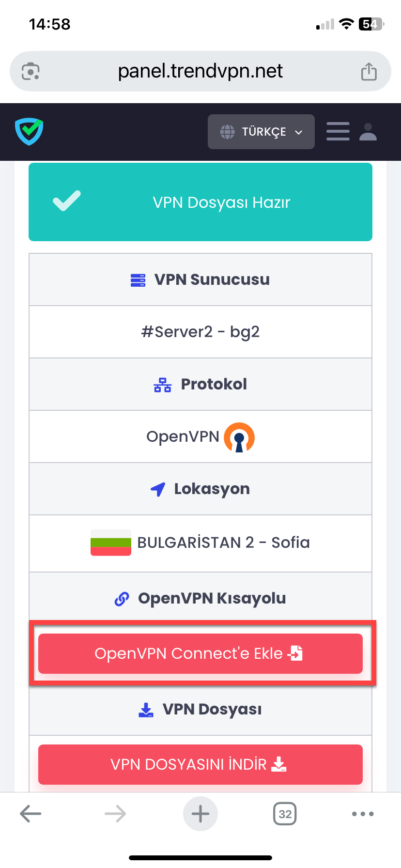Click the page scanner icon in the address bar
The width and height of the screenshot is (401, 868).
pos(31,71)
